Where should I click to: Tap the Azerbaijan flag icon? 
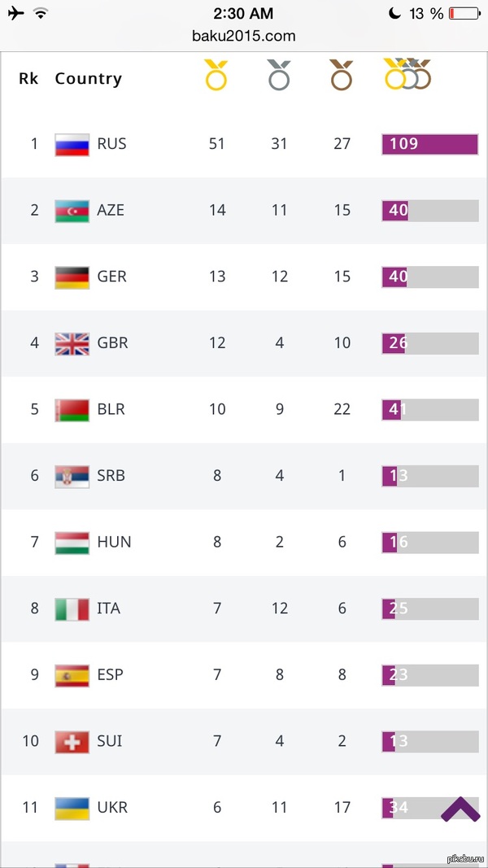point(72,210)
